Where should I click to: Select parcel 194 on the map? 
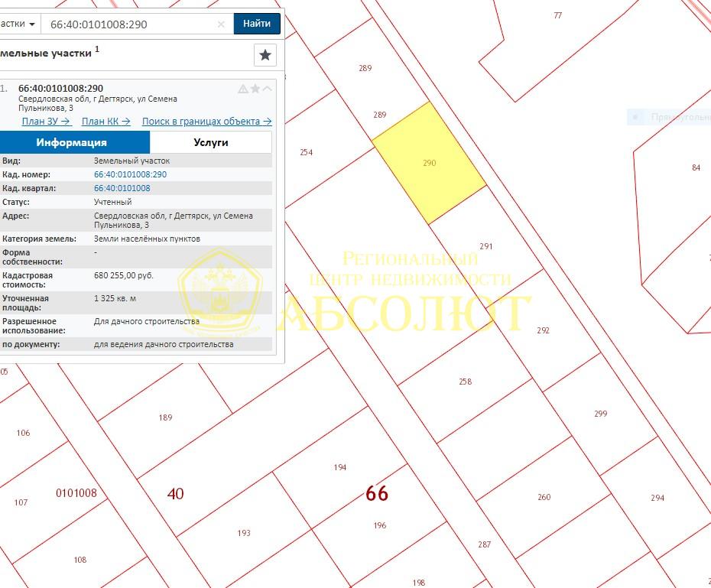click(340, 467)
